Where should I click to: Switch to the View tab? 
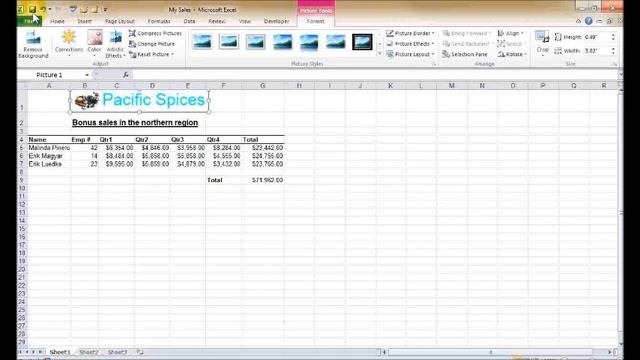click(245, 21)
